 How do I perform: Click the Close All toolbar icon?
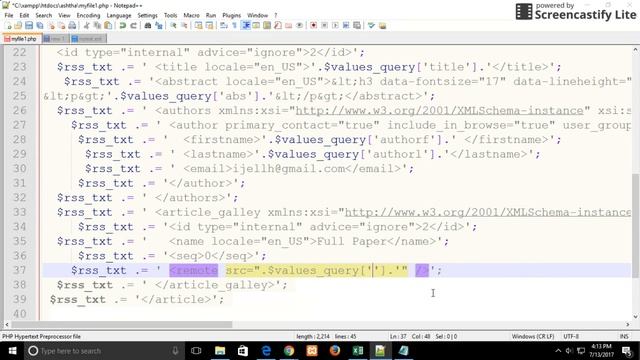coord(61,26)
